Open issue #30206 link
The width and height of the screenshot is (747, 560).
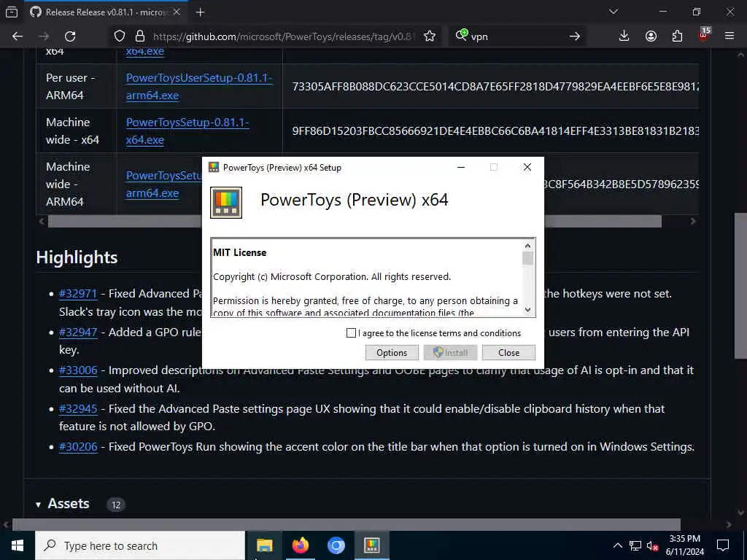pyautogui.click(x=78, y=447)
